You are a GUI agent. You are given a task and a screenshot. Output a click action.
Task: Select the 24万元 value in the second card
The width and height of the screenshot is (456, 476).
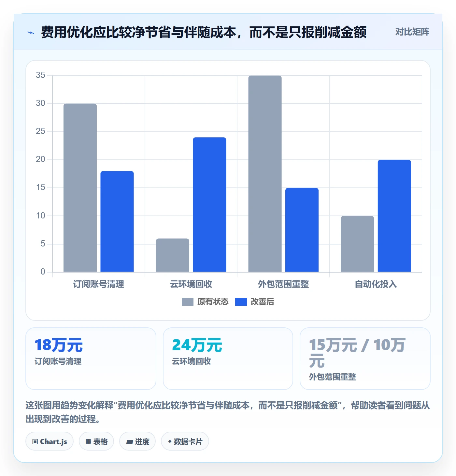[197, 345]
